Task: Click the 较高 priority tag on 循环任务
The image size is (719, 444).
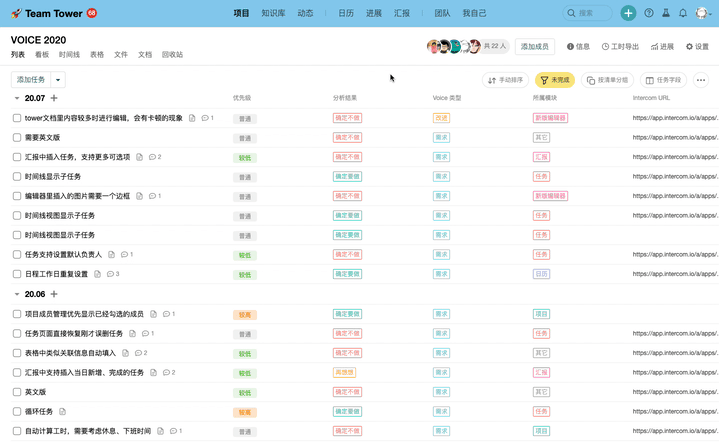Action: point(245,412)
